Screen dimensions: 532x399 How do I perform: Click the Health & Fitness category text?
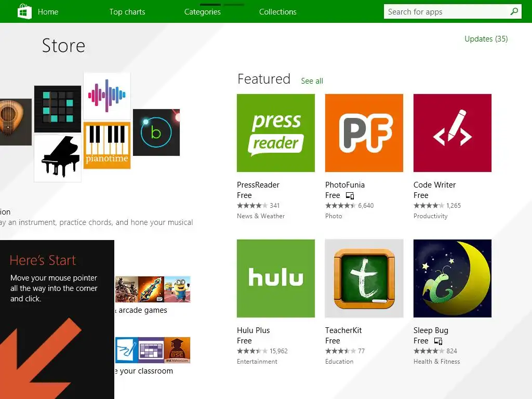436,362
